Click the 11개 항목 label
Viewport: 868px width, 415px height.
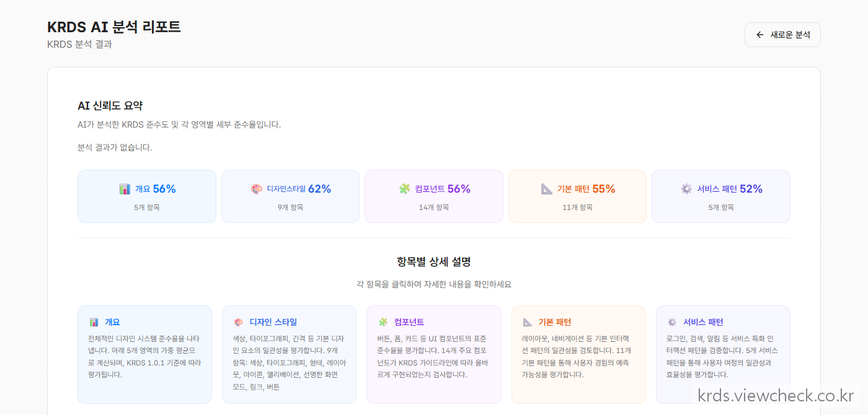577,207
